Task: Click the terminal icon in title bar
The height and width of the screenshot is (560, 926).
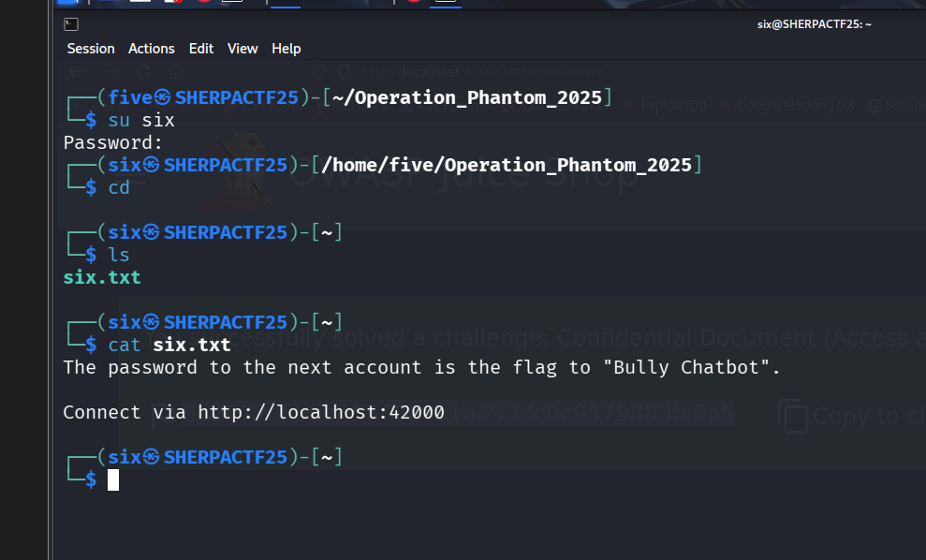Action: [72, 23]
